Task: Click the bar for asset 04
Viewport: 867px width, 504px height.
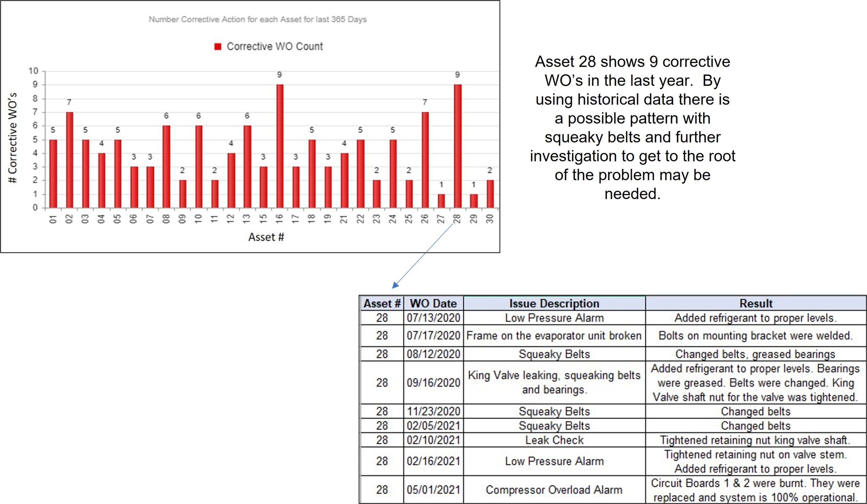Action: (x=102, y=180)
